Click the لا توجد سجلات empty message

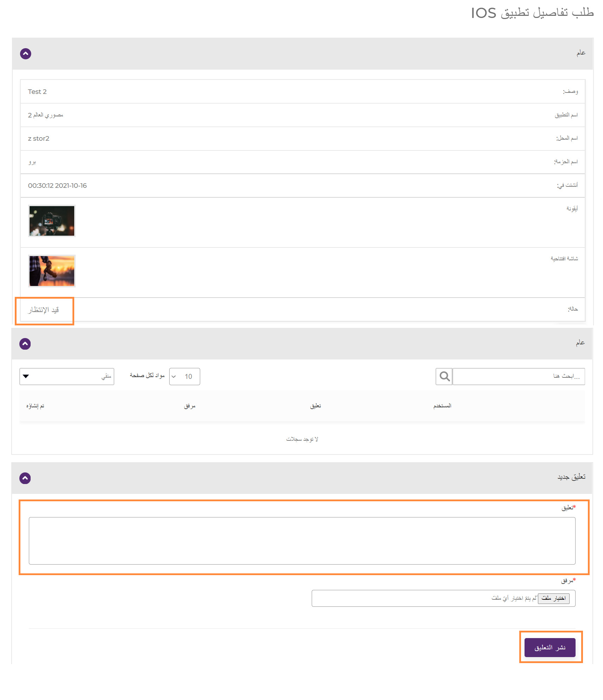(x=302, y=439)
